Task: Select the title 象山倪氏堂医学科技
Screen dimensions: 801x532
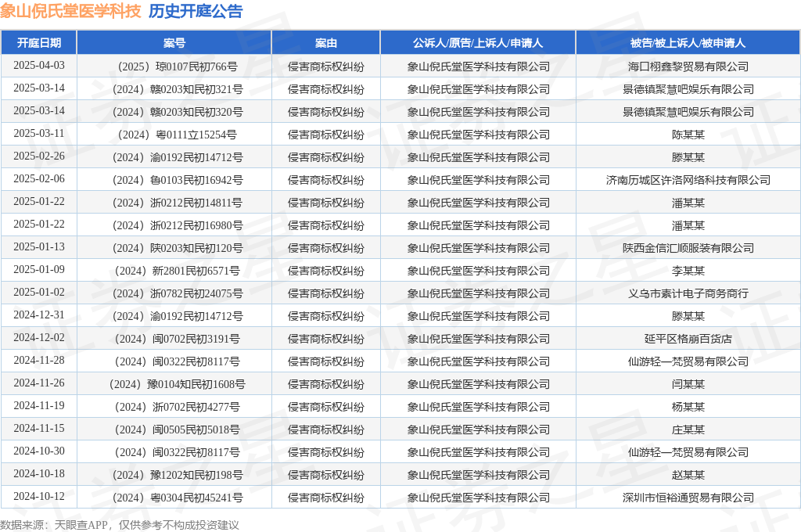Action: coord(70,11)
